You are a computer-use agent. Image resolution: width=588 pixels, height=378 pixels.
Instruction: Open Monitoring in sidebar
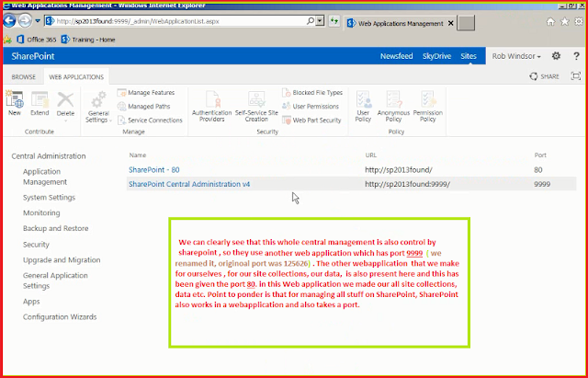[41, 212]
